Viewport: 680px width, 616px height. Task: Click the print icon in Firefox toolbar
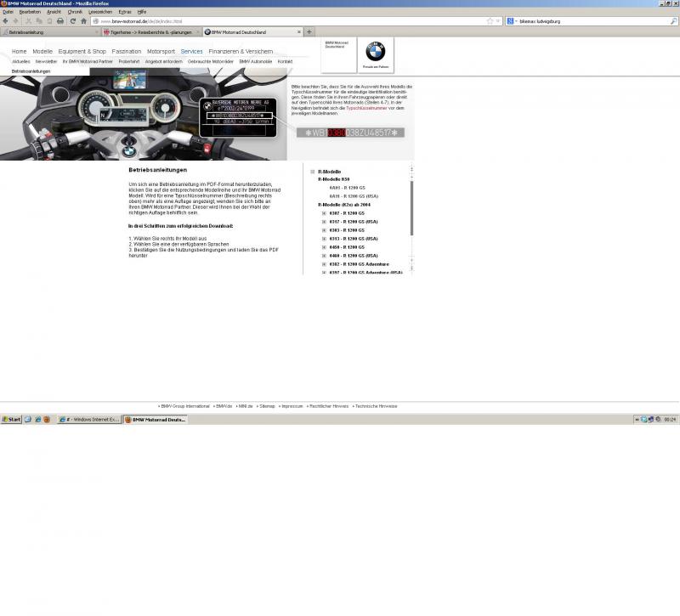point(60,20)
